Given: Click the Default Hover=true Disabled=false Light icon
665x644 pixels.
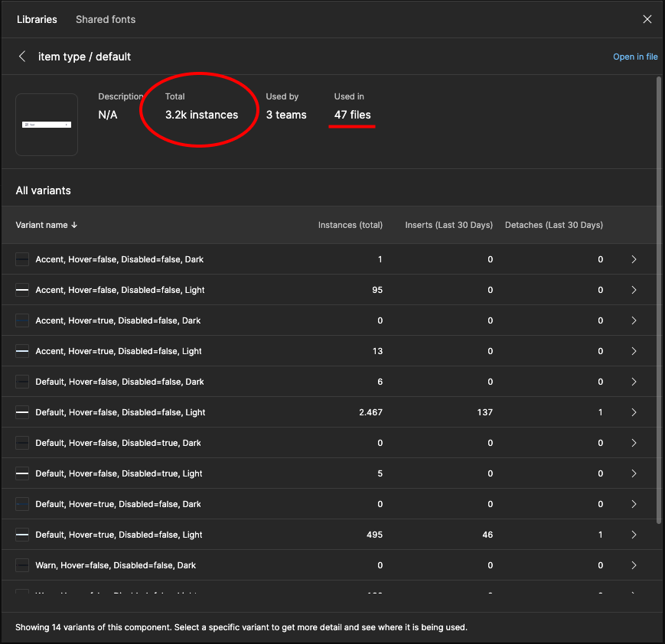Looking at the screenshot, I should [22, 535].
